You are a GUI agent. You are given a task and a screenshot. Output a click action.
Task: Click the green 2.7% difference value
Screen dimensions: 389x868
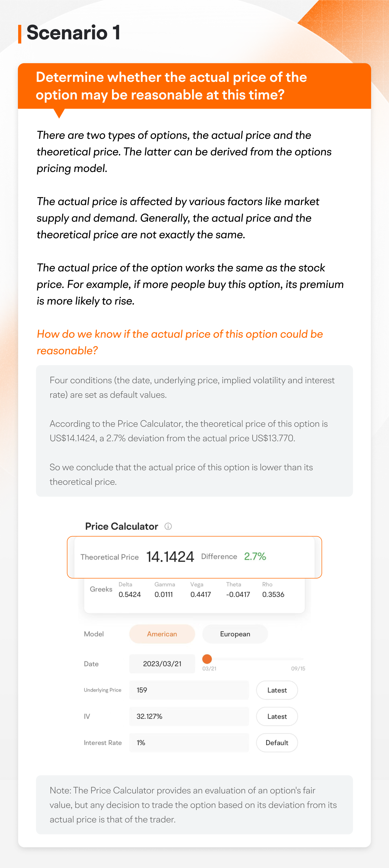[x=256, y=556]
